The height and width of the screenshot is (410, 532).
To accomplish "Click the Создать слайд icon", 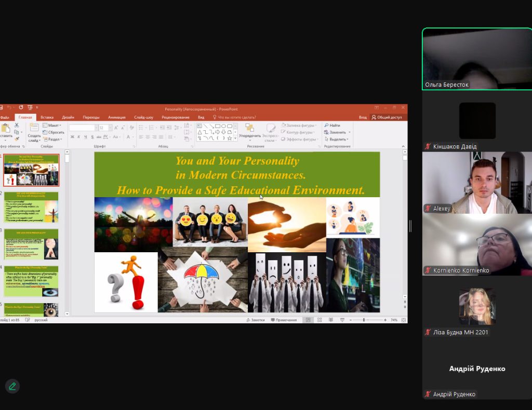I will 34,128.
